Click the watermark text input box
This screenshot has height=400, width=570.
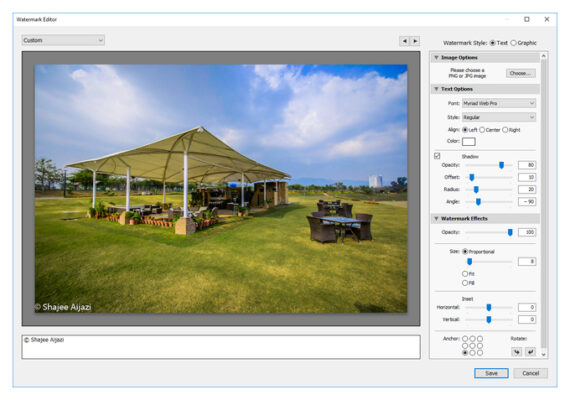pyautogui.click(x=221, y=347)
